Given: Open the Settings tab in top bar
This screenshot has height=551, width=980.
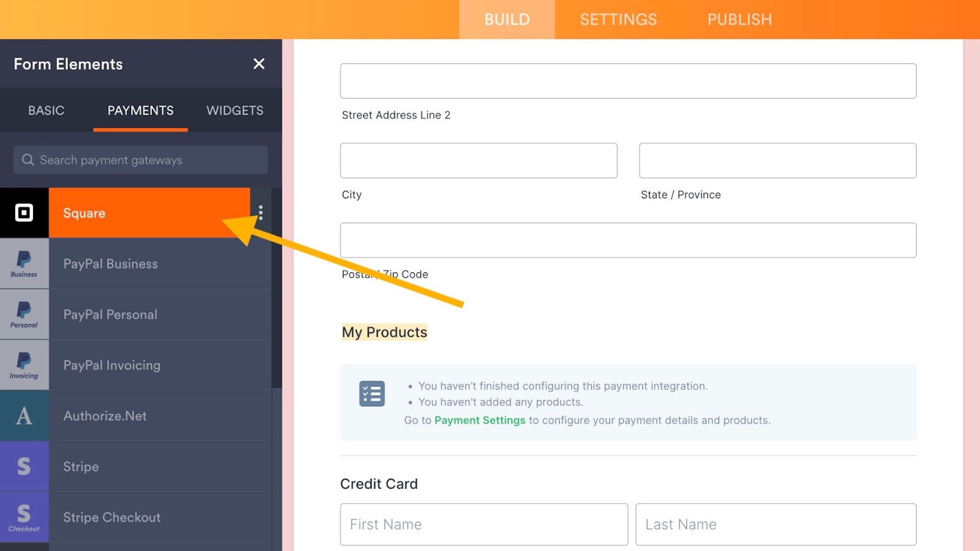Looking at the screenshot, I should [618, 20].
